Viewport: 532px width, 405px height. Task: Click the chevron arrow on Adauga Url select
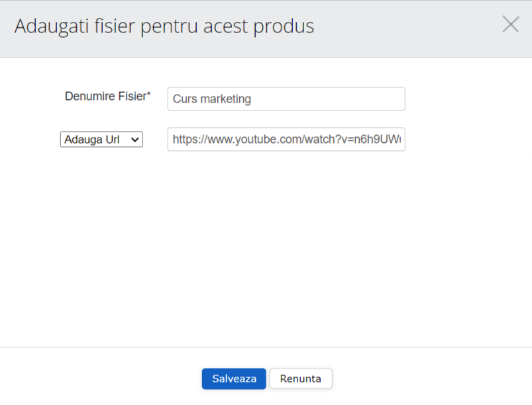(135, 140)
